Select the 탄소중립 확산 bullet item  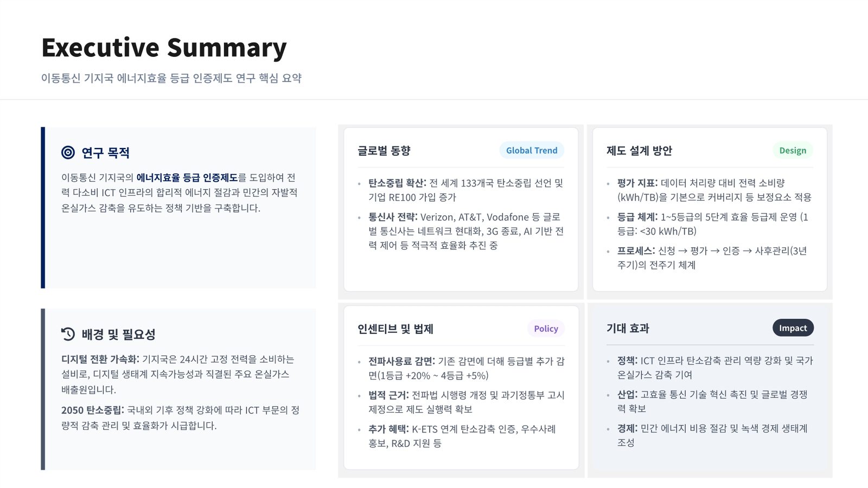(466, 190)
